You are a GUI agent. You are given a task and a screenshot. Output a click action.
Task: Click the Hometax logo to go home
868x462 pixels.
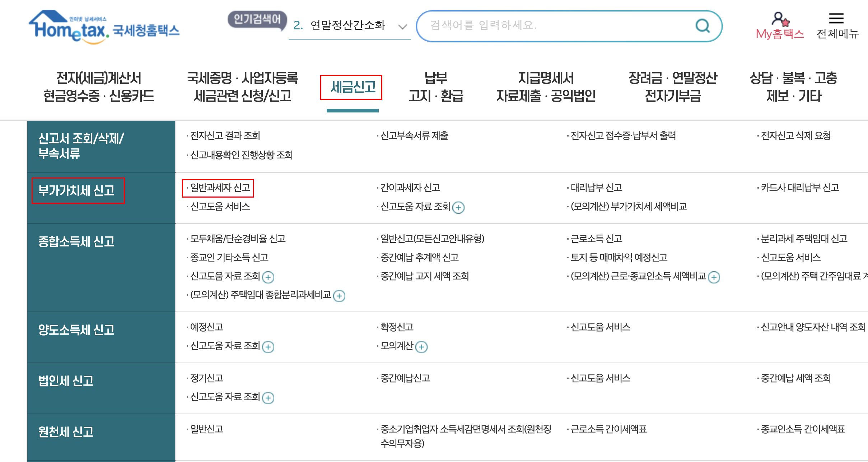point(104,27)
